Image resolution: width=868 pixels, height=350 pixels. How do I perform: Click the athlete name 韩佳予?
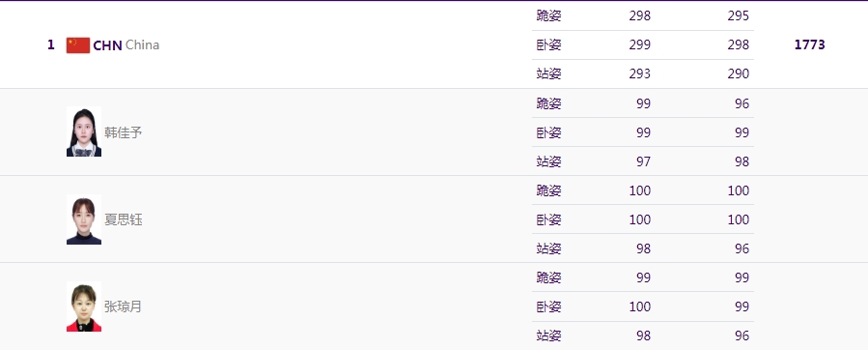click(x=123, y=132)
